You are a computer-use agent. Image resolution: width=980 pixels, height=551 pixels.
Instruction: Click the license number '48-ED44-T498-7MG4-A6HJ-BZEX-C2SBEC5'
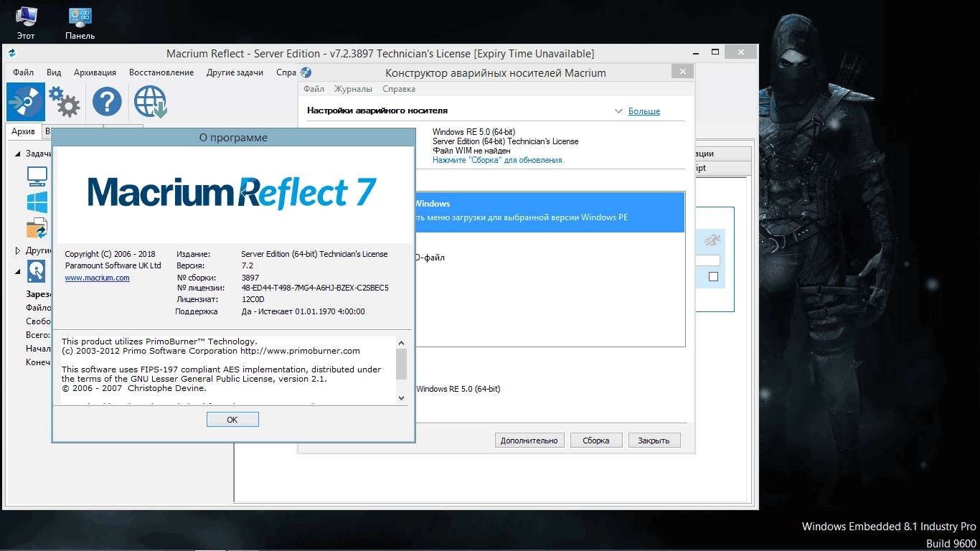click(316, 288)
